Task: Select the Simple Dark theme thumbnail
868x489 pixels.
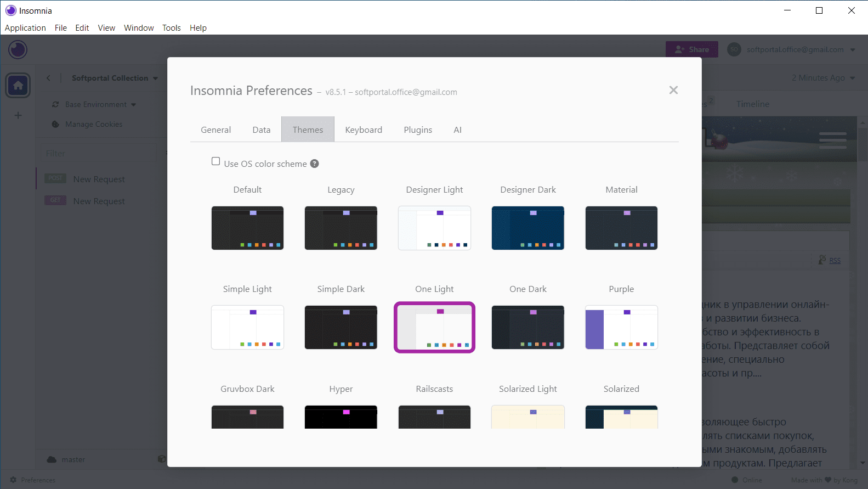Action: click(341, 328)
